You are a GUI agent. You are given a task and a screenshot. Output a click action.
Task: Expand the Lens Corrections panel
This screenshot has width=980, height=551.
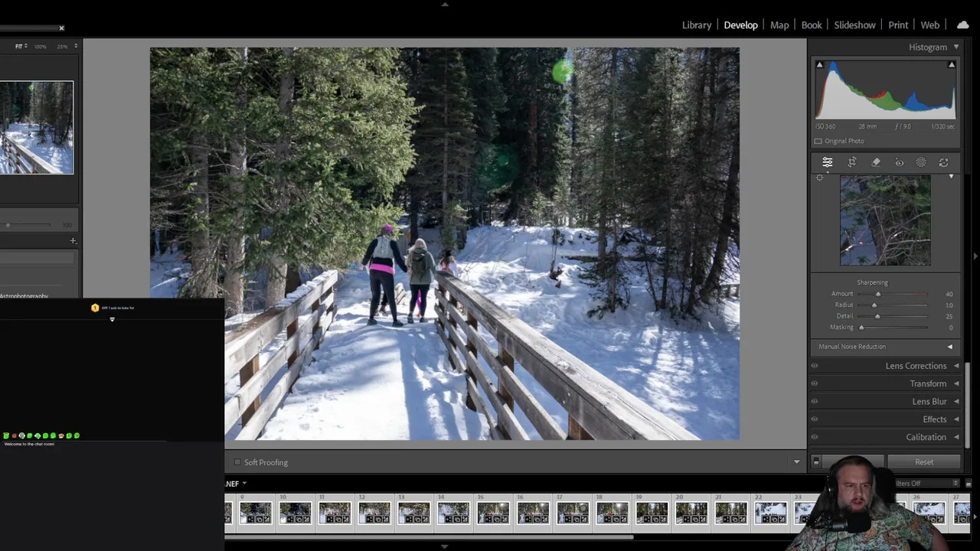(x=956, y=366)
